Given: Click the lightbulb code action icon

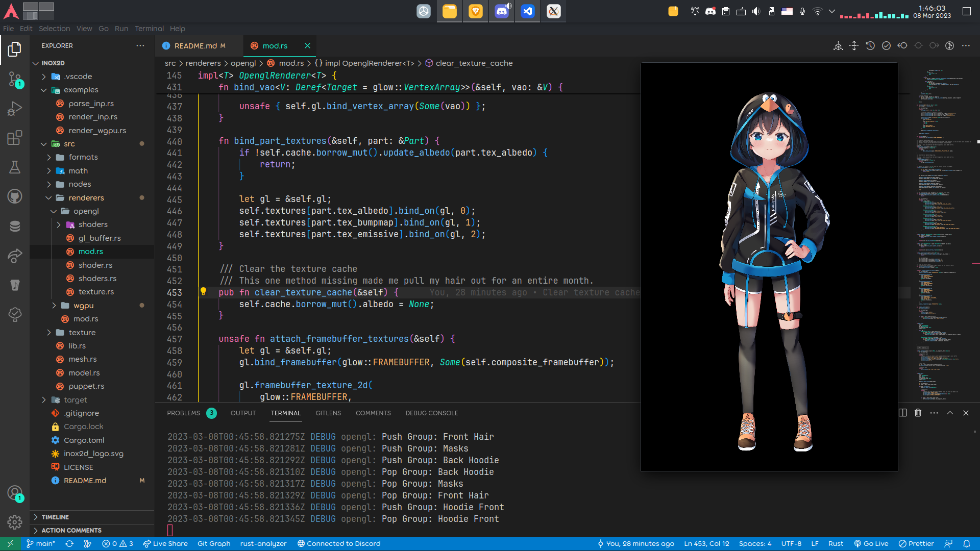Looking at the screenshot, I should click(x=203, y=292).
